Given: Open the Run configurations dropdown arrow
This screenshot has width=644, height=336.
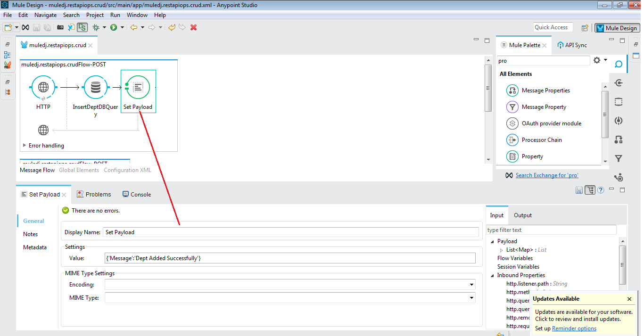Looking at the screenshot, I should coord(122,27).
